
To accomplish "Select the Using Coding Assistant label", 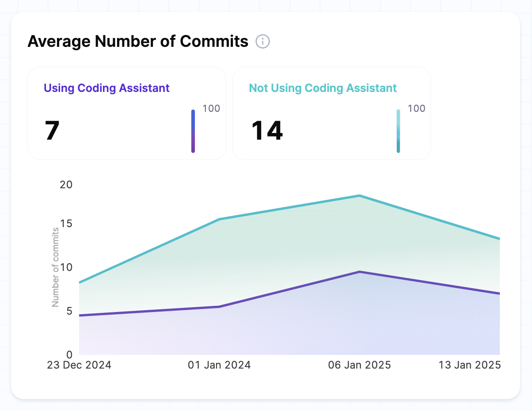I will tap(106, 88).
